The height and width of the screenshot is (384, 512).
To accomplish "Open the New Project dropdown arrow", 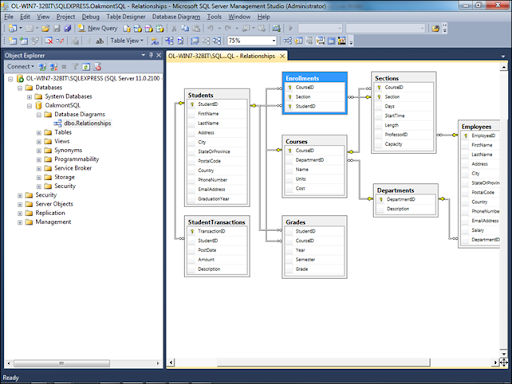I will click(x=21, y=29).
